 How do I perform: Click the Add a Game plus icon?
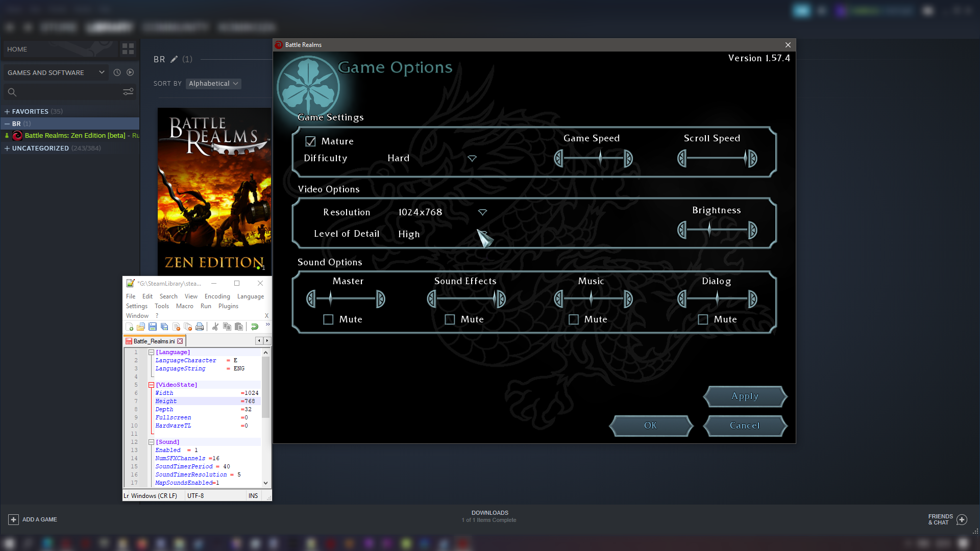click(x=14, y=519)
